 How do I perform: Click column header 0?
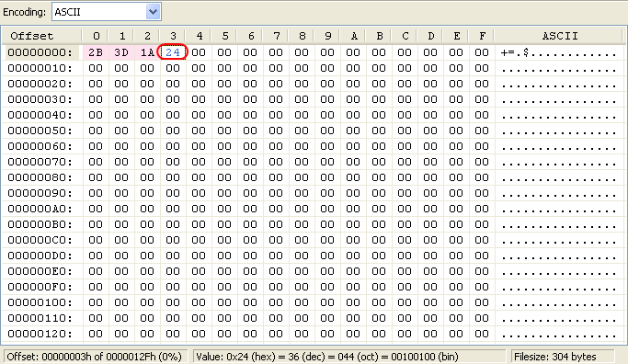point(96,36)
